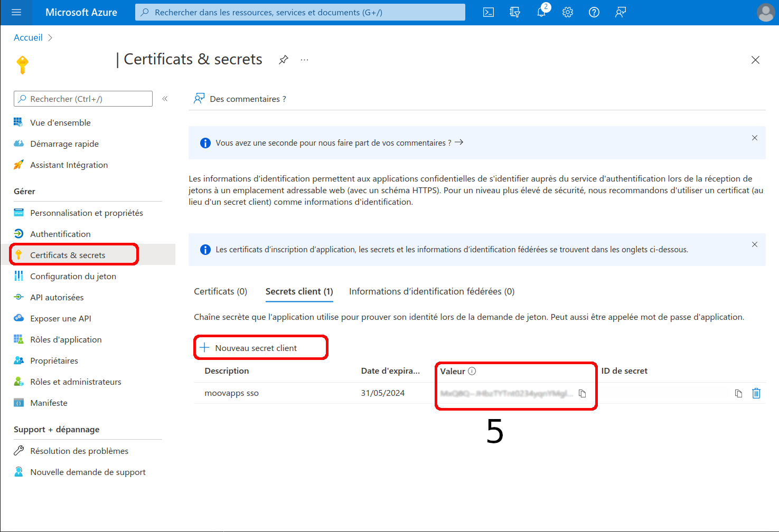Viewport: 779px width, 532px height.
Task: Open Propriétaires page
Action: tap(54, 360)
